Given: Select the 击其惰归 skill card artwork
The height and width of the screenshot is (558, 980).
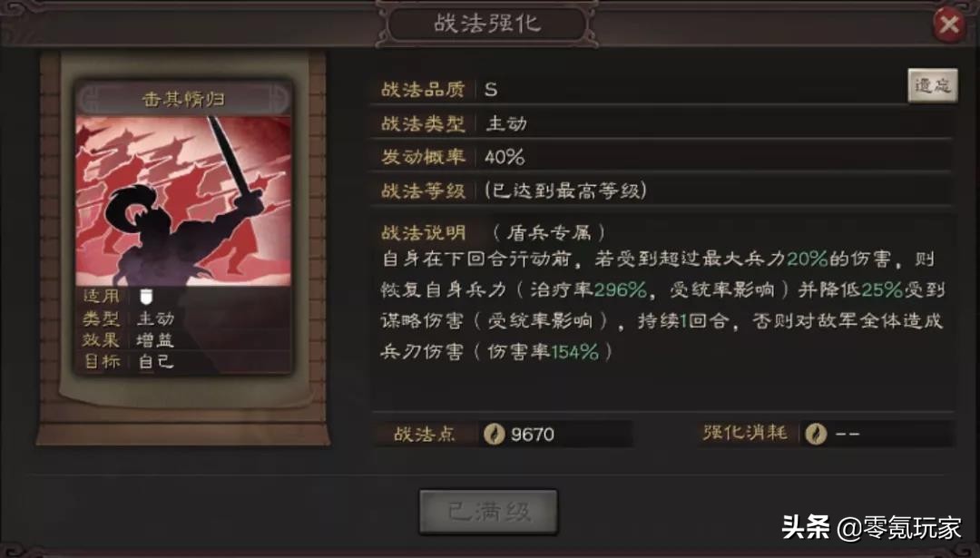Looking at the screenshot, I should 183,201.
